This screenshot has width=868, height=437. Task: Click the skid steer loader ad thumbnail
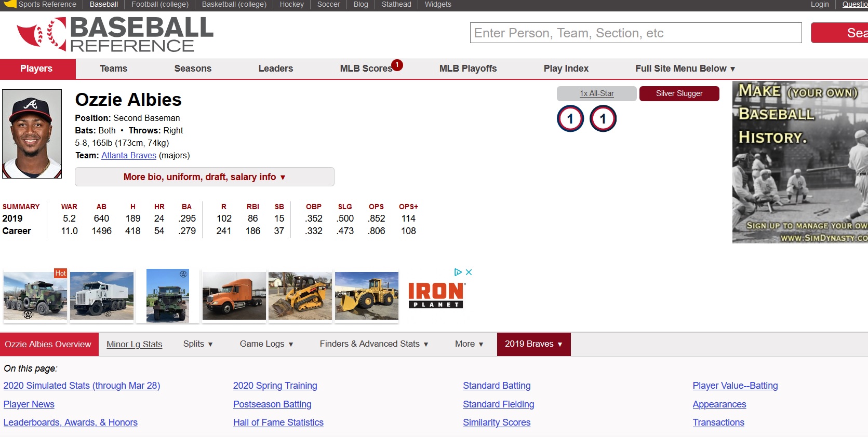pyautogui.click(x=300, y=295)
